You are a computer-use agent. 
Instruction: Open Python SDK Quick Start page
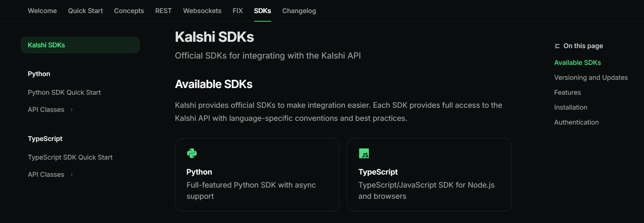pos(64,92)
